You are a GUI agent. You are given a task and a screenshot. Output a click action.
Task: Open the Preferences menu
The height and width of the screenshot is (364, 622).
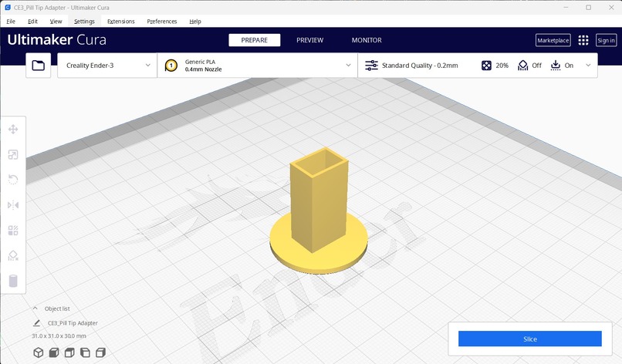click(x=162, y=22)
